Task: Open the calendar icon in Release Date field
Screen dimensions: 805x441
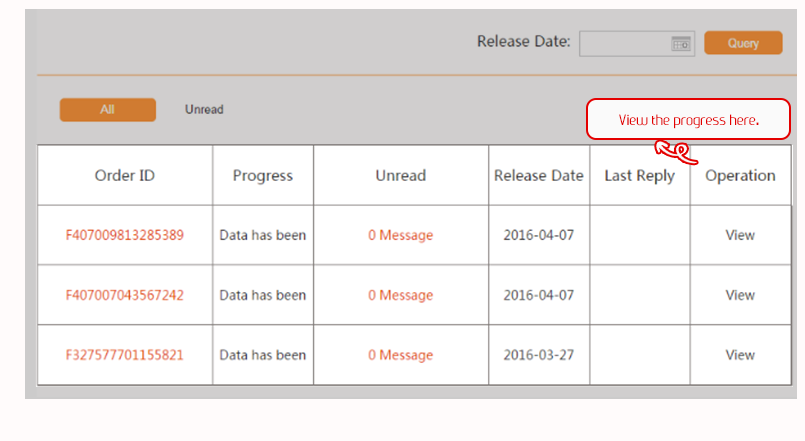Action: [681, 43]
